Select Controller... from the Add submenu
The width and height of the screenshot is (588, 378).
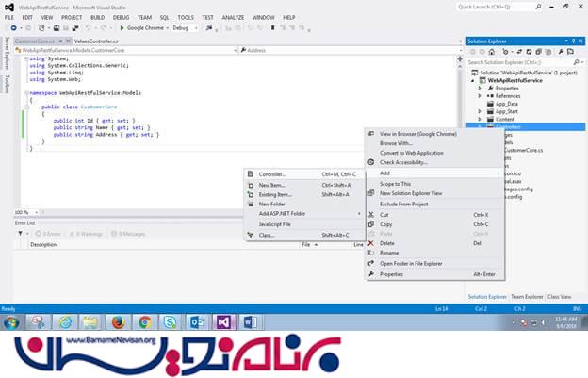[x=272, y=174]
